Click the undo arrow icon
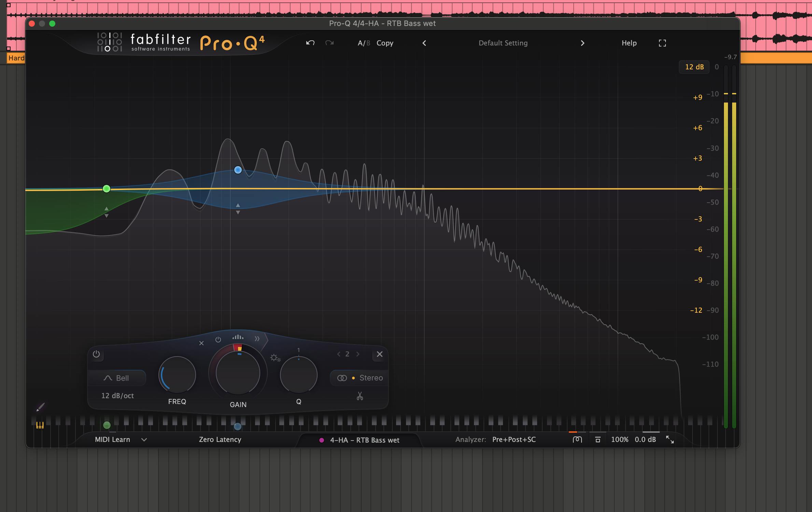Image resolution: width=812 pixels, height=512 pixels. point(310,43)
